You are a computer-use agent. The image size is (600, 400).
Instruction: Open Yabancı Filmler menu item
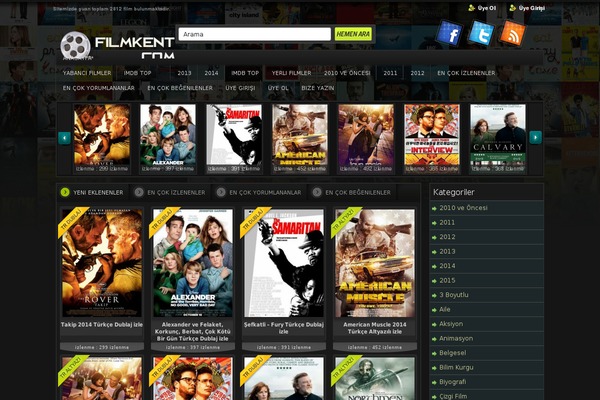pyautogui.click(x=87, y=73)
